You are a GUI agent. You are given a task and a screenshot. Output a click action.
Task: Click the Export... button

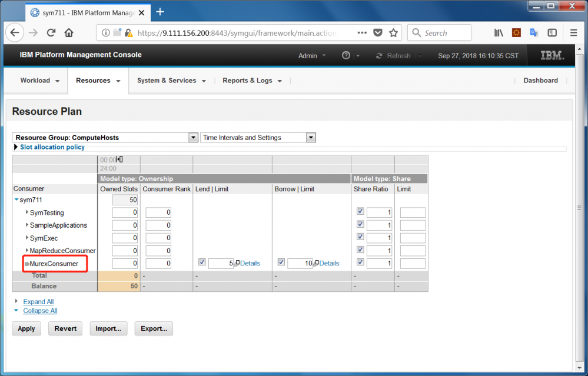point(154,329)
